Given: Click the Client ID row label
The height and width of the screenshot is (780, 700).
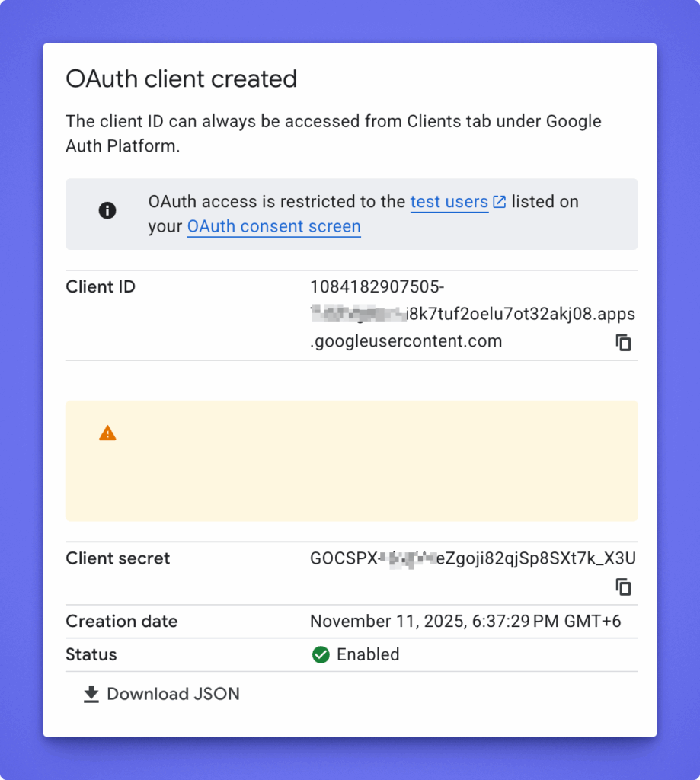Looking at the screenshot, I should [101, 287].
